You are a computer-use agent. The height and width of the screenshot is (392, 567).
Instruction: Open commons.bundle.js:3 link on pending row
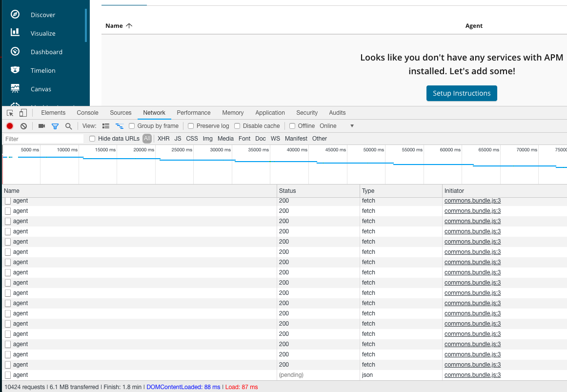click(x=472, y=375)
